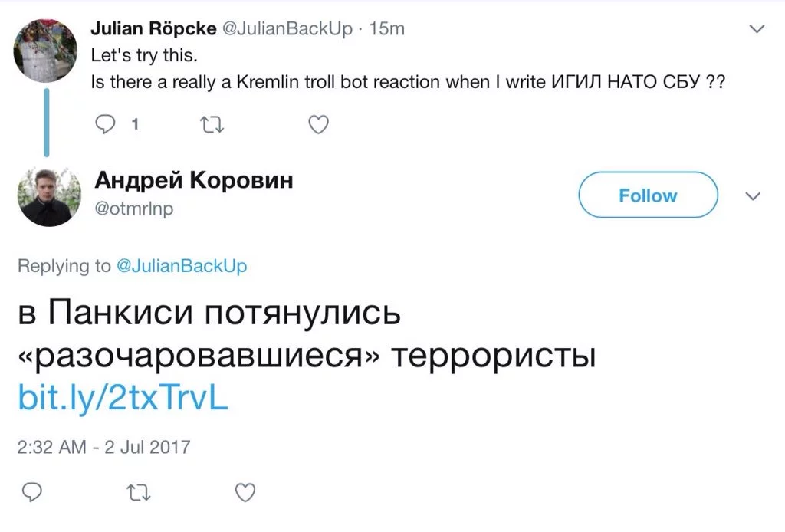Click the 15m tweet timestamp
Image resolution: width=785 pixels, height=532 pixels.
coord(386,29)
